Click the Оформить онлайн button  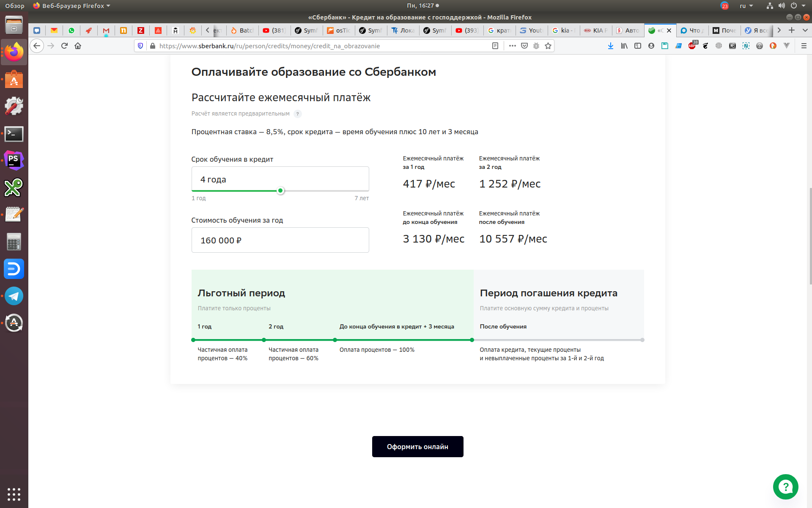coord(417,447)
